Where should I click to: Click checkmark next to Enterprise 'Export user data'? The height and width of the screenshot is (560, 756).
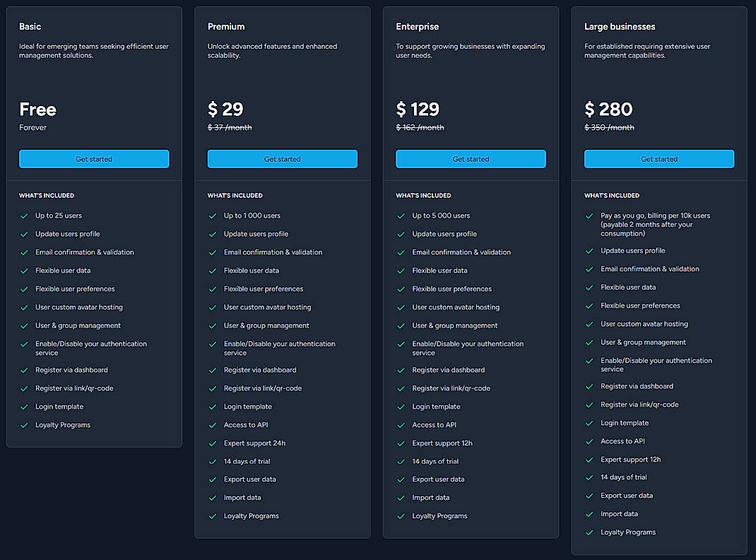(401, 480)
